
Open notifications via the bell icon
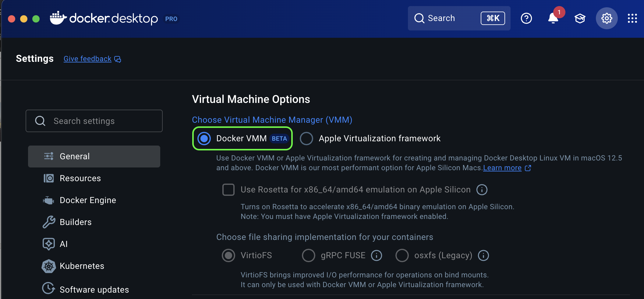[x=553, y=19]
